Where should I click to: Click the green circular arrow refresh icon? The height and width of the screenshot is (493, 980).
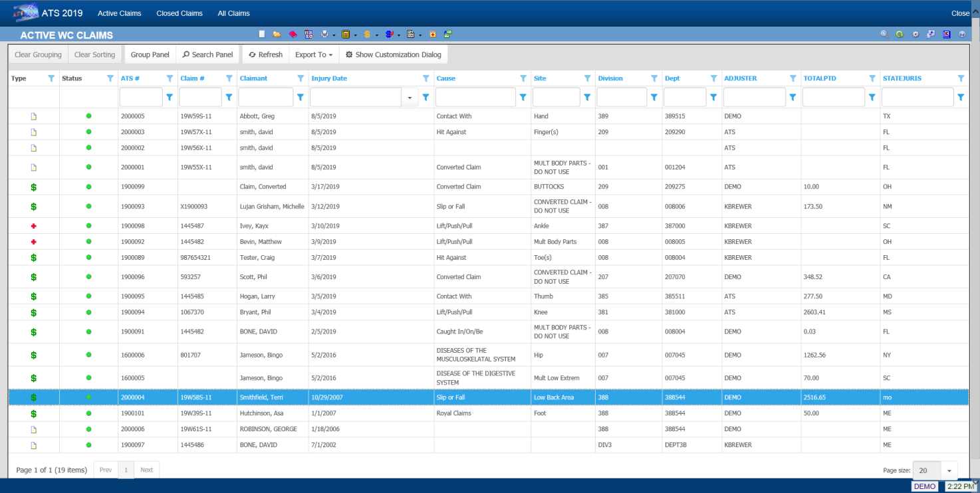(900, 34)
